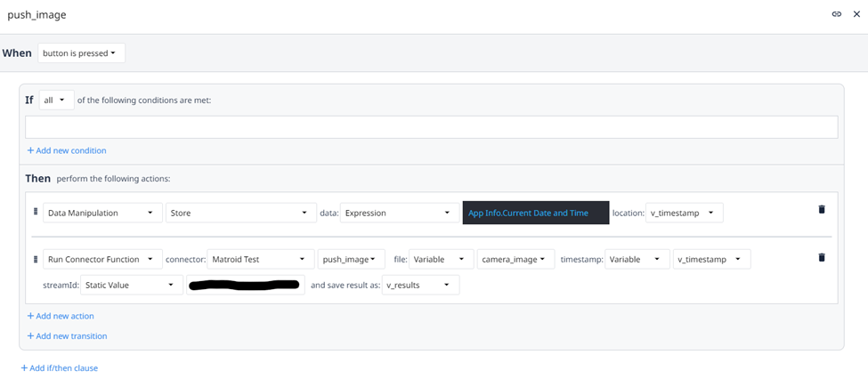Open the Store operation dropdown
The width and height of the screenshot is (868, 379).
click(240, 213)
